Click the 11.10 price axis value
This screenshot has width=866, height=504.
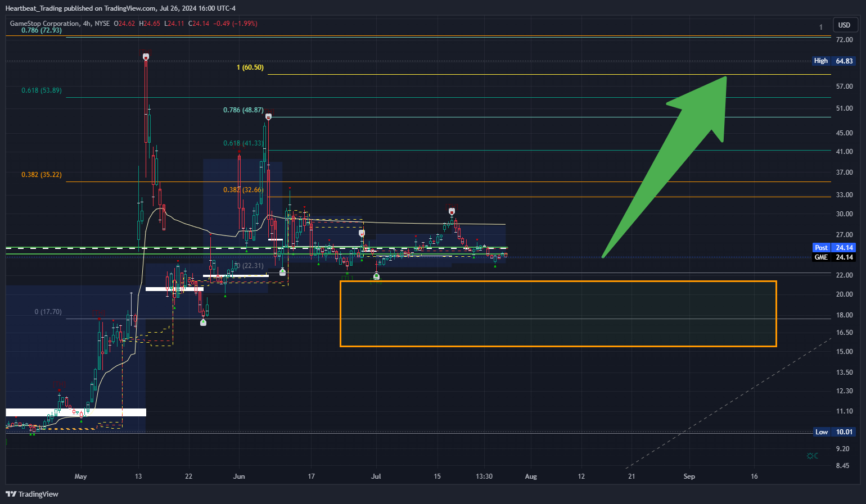[845, 411]
